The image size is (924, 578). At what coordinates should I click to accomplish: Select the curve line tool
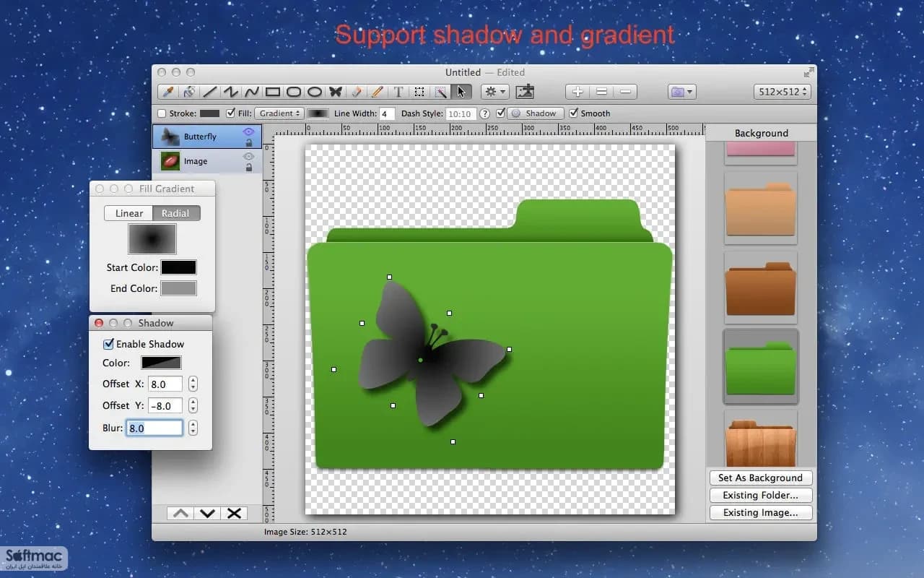pos(252,92)
